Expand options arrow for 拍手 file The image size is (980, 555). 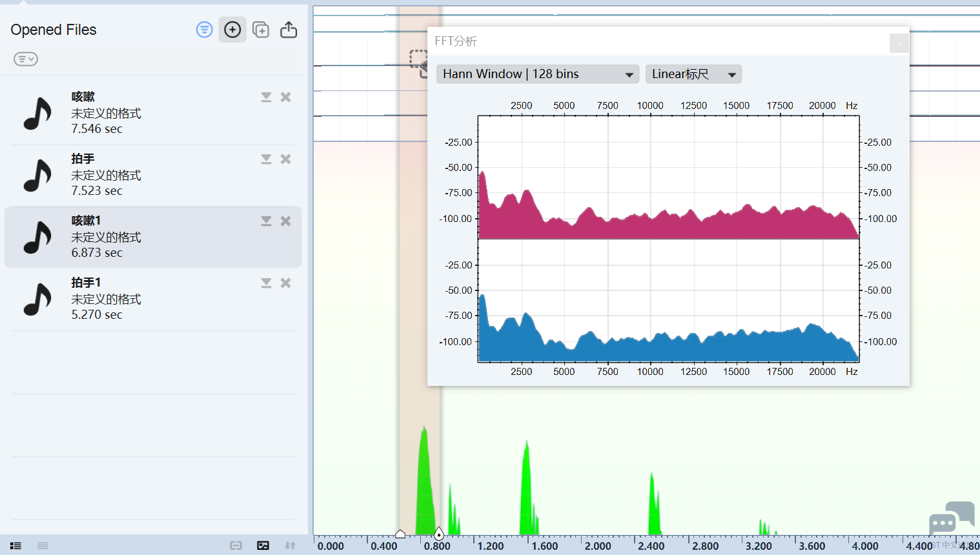pyautogui.click(x=266, y=159)
